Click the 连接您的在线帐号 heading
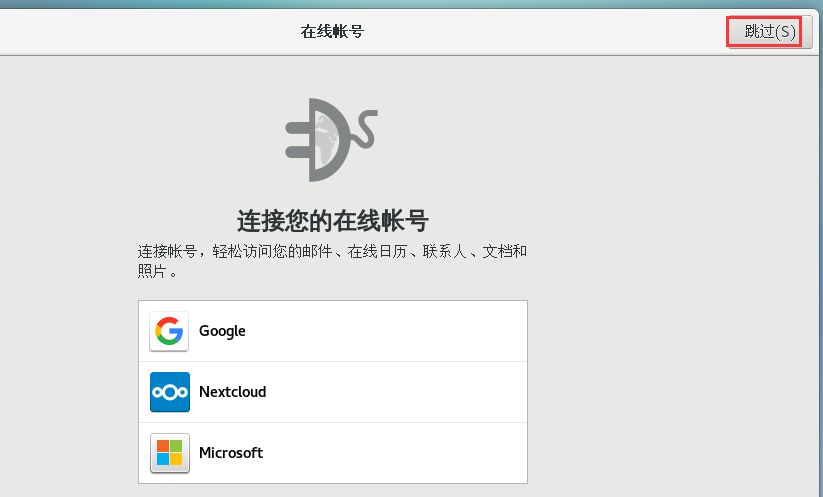Viewport: 823px width, 497px height. tap(333, 220)
